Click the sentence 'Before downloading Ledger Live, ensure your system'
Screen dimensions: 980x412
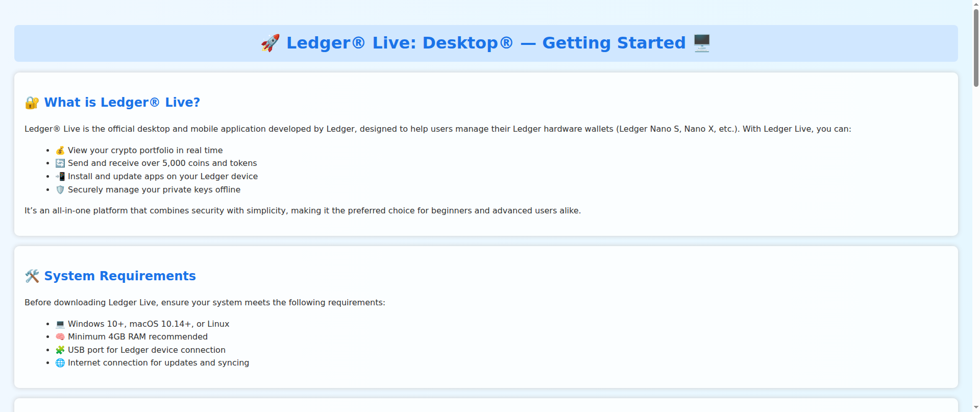click(x=205, y=303)
